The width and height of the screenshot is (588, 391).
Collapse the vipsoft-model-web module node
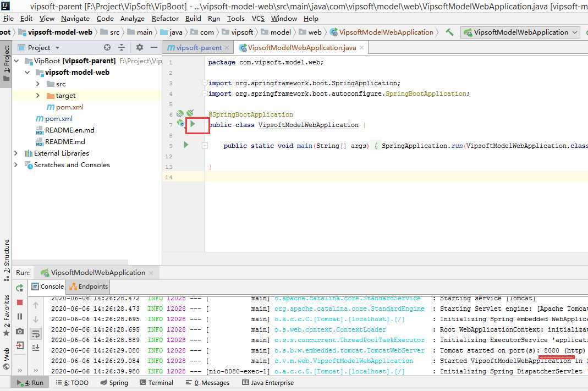point(28,73)
